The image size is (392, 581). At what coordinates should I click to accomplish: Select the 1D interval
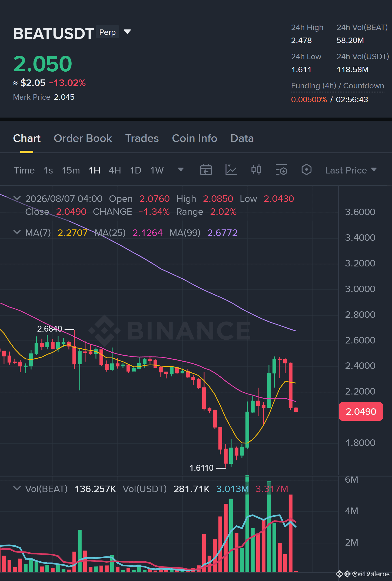pyautogui.click(x=136, y=170)
